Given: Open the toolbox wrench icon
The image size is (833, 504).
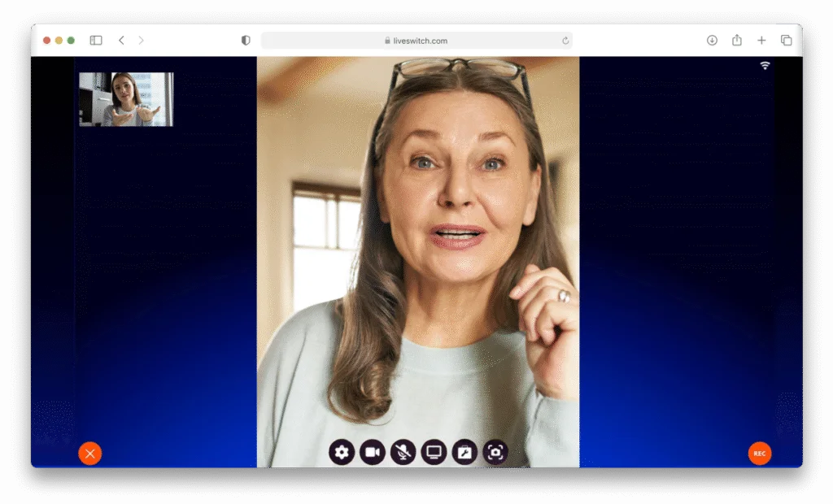Looking at the screenshot, I should tap(464, 453).
